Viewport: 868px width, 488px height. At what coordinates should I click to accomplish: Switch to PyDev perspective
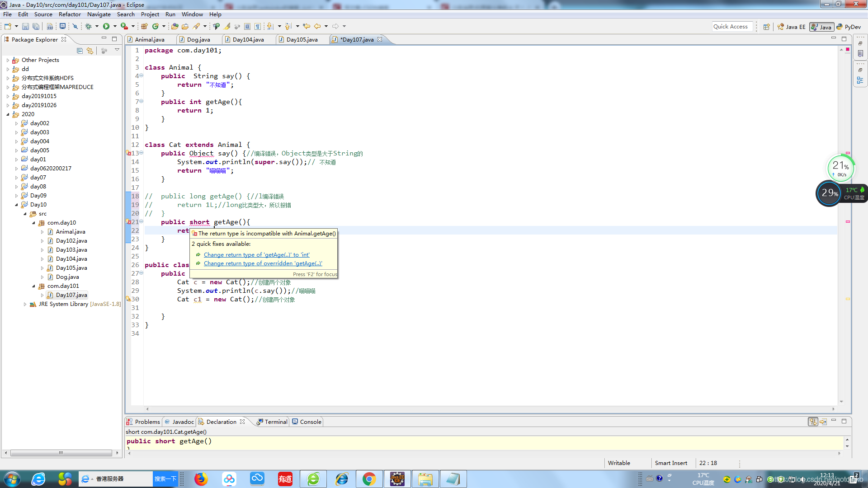849,27
